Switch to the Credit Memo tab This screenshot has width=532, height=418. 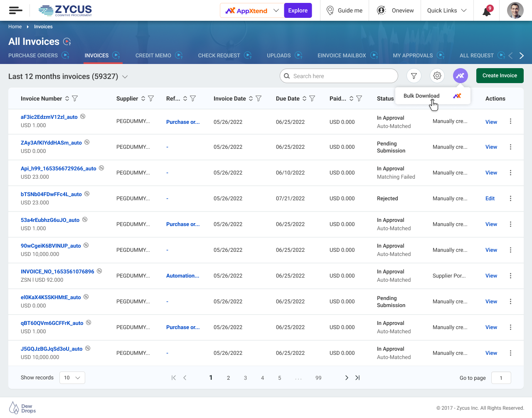coord(153,56)
